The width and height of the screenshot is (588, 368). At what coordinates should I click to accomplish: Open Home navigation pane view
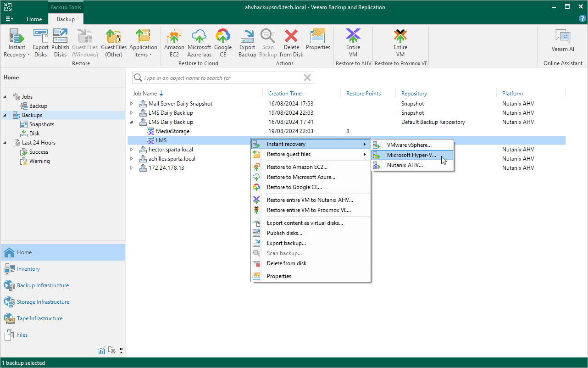coord(63,252)
